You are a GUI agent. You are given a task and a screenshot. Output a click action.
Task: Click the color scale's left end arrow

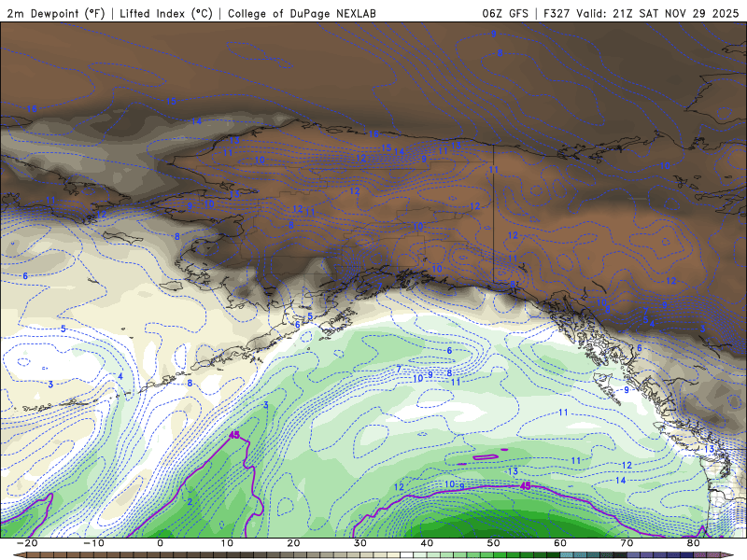click(20, 555)
